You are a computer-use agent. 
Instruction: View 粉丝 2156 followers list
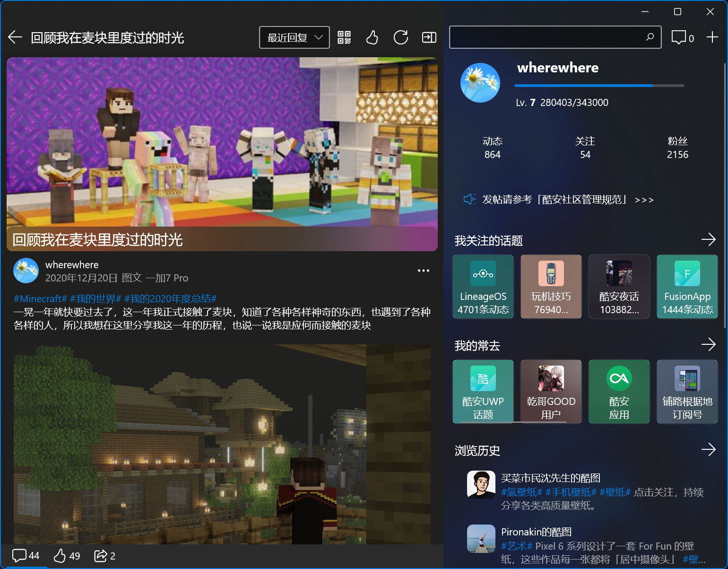coord(677,148)
